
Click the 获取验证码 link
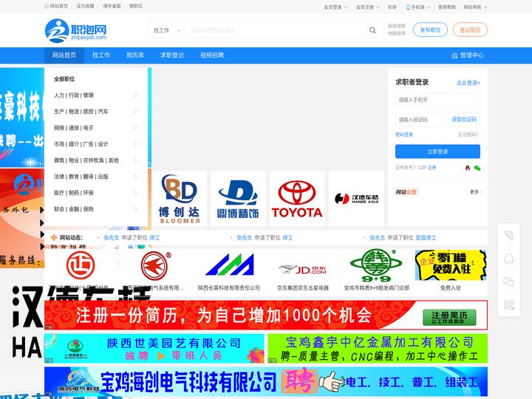click(x=464, y=120)
